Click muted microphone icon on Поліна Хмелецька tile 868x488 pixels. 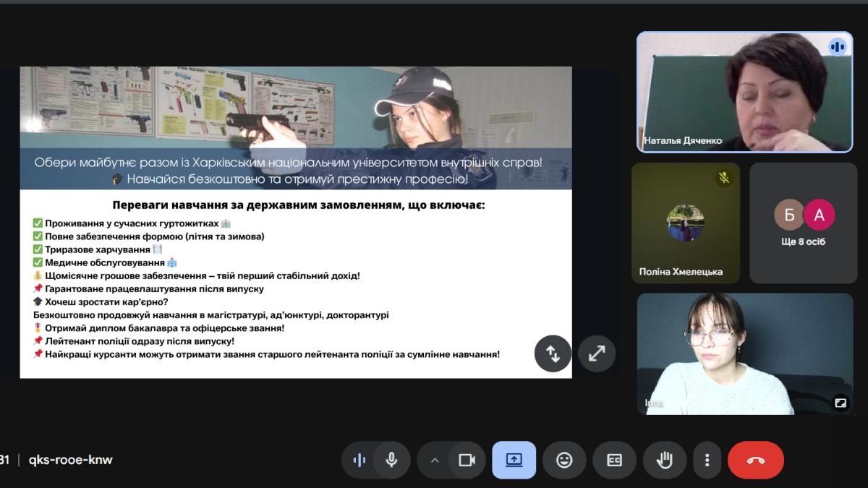[x=724, y=178]
